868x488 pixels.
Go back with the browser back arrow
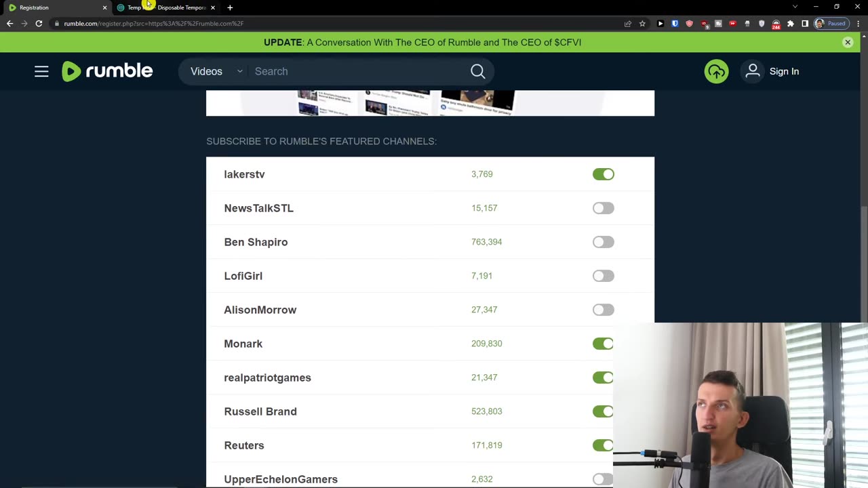coord(9,24)
